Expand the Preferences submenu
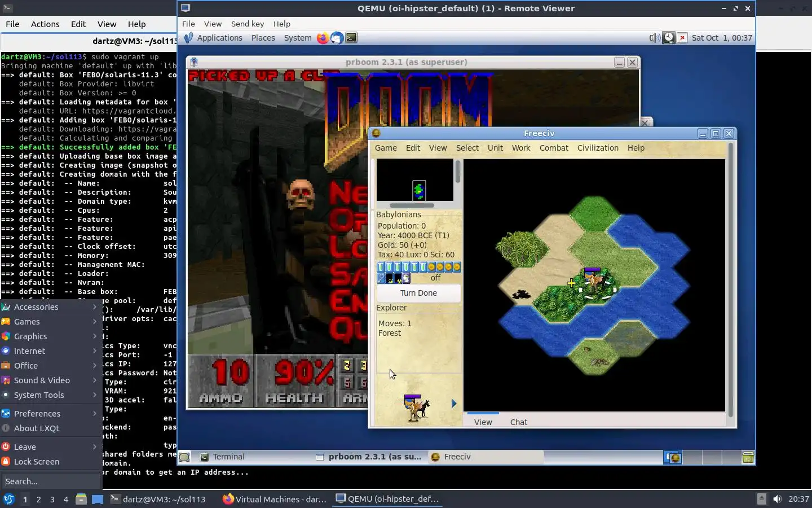Screen dimensions: 812x508 50,414
